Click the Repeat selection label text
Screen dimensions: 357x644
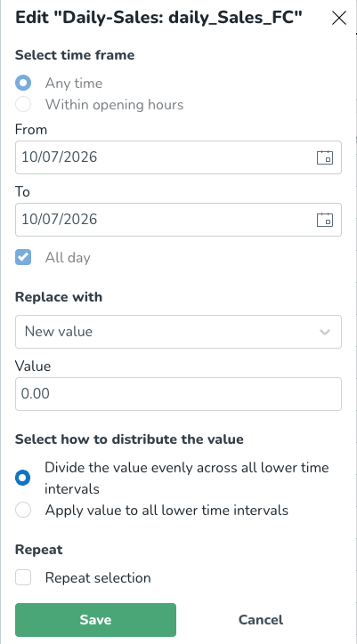tap(98, 578)
